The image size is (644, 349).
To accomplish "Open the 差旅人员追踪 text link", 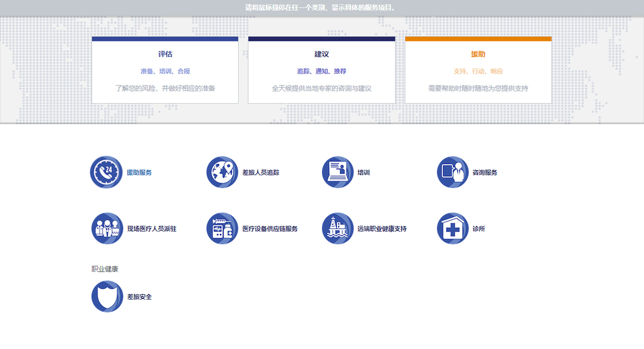I will click(x=261, y=173).
